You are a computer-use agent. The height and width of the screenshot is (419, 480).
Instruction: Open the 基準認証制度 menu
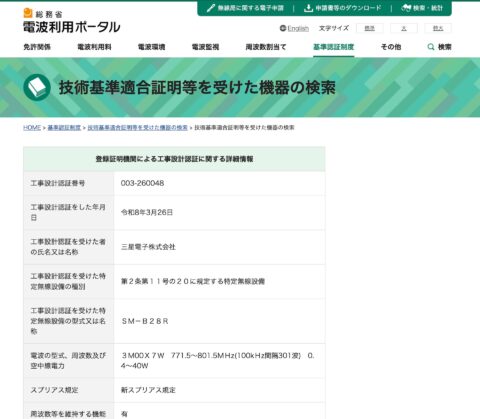coord(334,47)
